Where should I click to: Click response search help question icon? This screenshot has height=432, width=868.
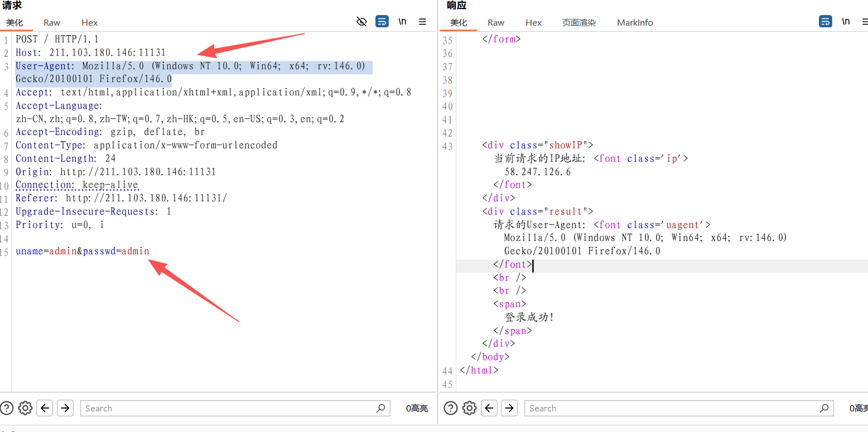point(451,408)
